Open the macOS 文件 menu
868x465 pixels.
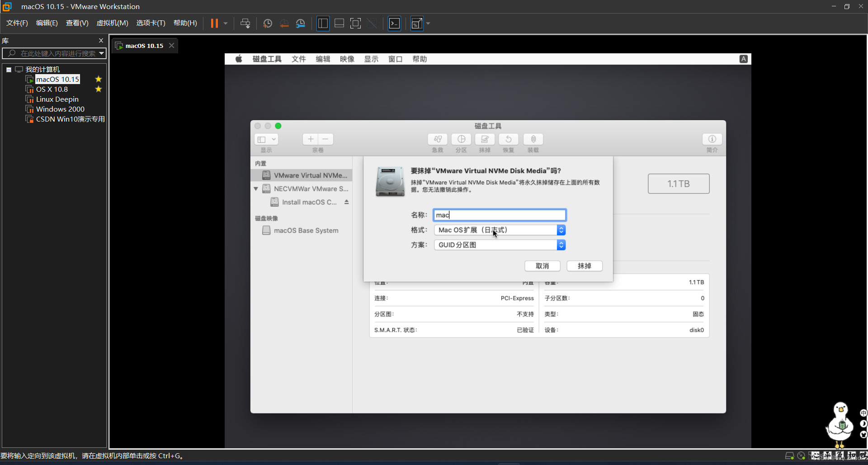[x=298, y=59]
